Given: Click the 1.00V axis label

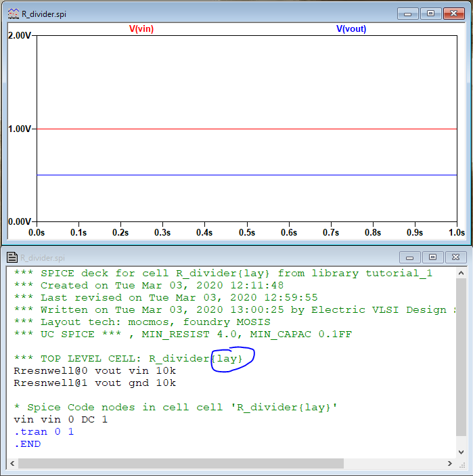Looking at the screenshot, I should pyautogui.click(x=20, y=129).
